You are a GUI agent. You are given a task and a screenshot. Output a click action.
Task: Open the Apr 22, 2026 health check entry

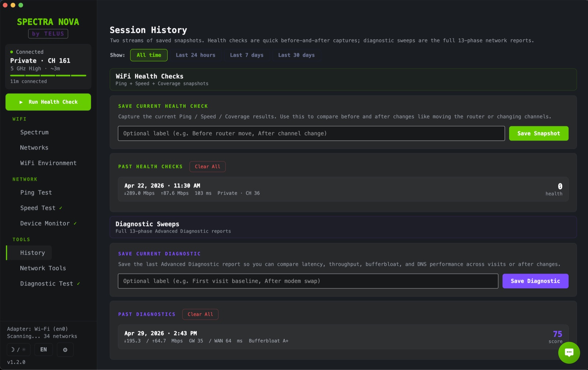(x=343, y=189)
